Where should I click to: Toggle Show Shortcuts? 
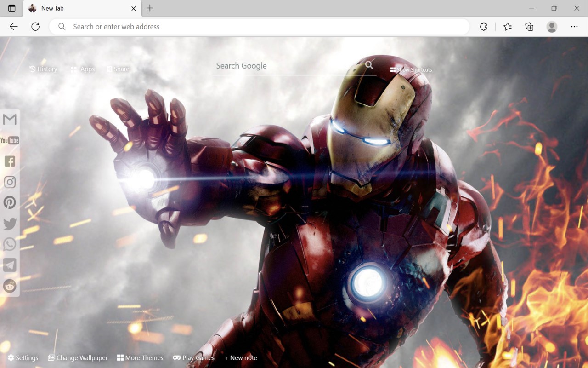tap(411, 69)
